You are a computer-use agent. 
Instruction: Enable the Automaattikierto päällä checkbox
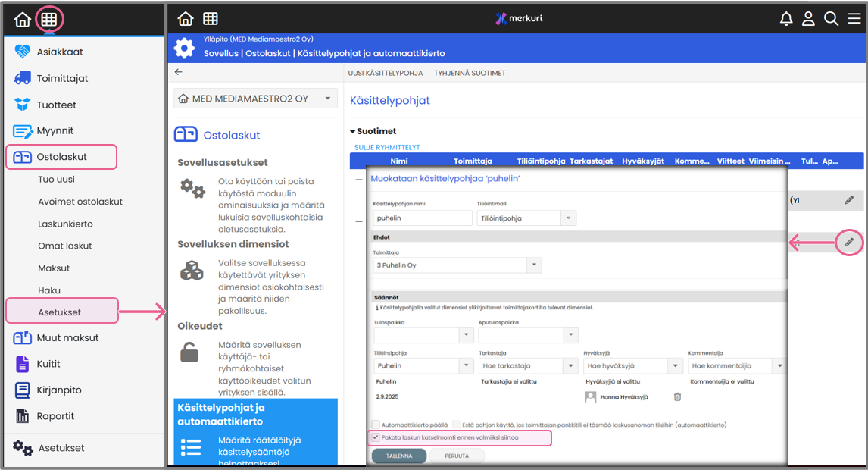(x=376, y=425)
